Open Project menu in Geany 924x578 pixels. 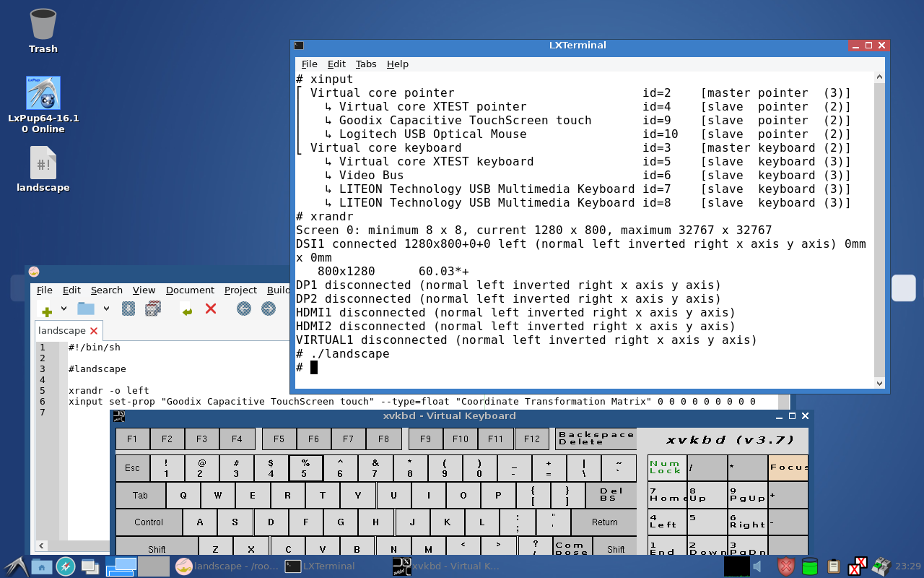coord(240,290)
